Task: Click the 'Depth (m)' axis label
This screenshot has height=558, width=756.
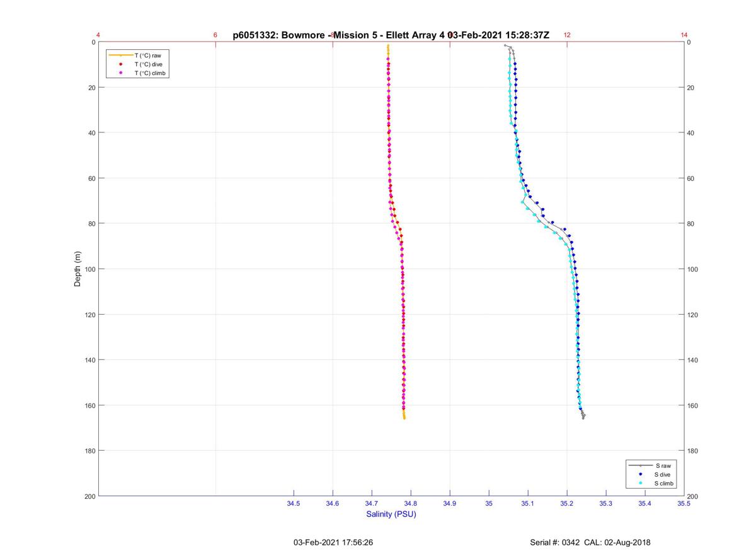Action: pyautogui.click(x=78, y=269)
